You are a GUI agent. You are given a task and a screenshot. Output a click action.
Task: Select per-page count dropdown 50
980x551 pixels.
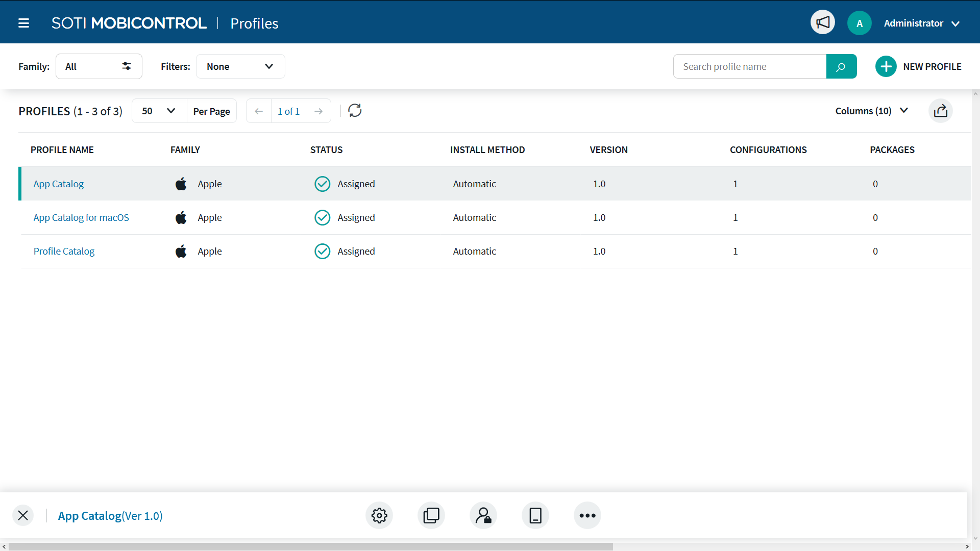coord(158,110)
